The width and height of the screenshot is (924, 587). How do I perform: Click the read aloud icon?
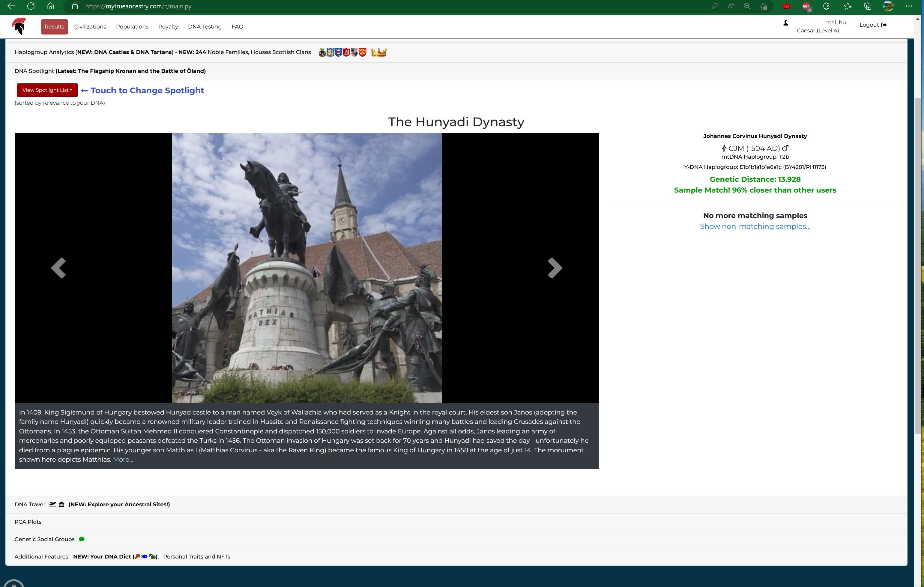pos(731,7)
